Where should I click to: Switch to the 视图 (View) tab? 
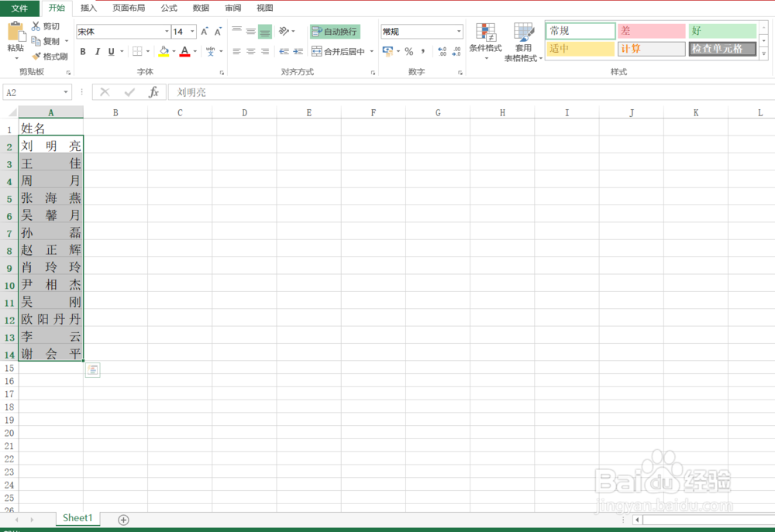(x=265, y=8)
